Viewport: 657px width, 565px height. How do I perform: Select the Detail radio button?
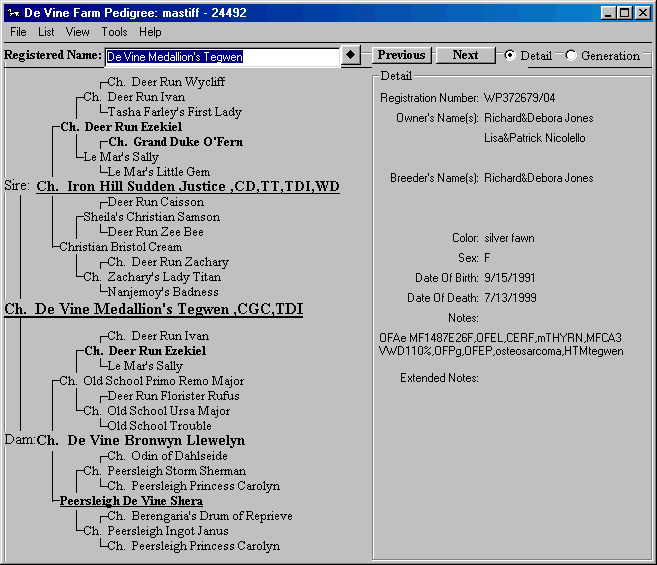pyautogui.click(x=510, y=56)
